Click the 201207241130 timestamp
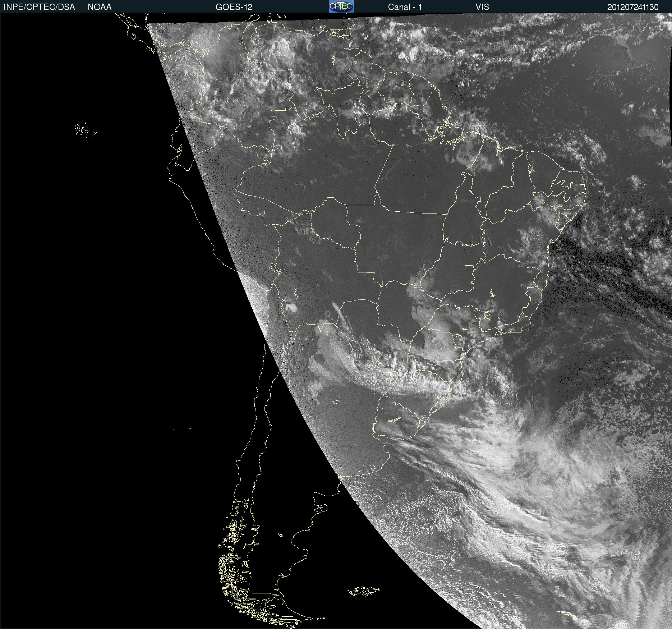This screenshot has height=629, width=672. 633,7
